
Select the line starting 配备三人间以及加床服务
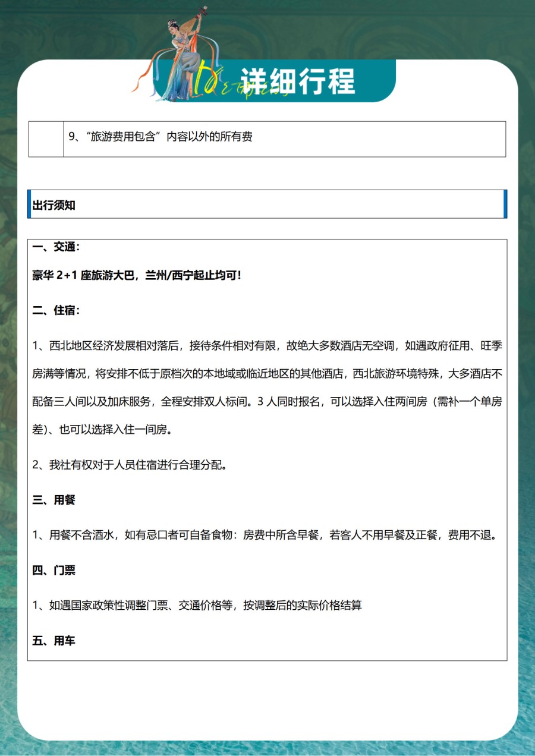267,401
